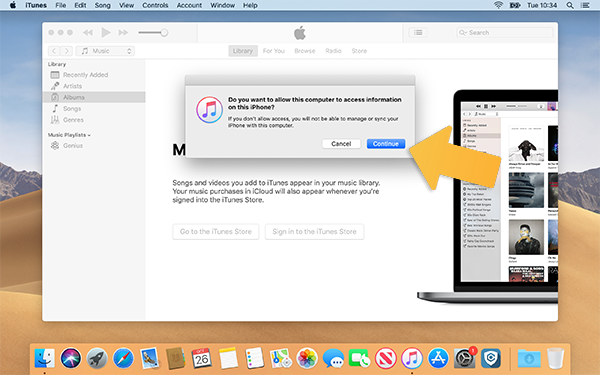Image resolution: width=600 pixels, height=375 pixels.
Task: Click the iTunes icon in the Dock
Action: coord(412,359)
